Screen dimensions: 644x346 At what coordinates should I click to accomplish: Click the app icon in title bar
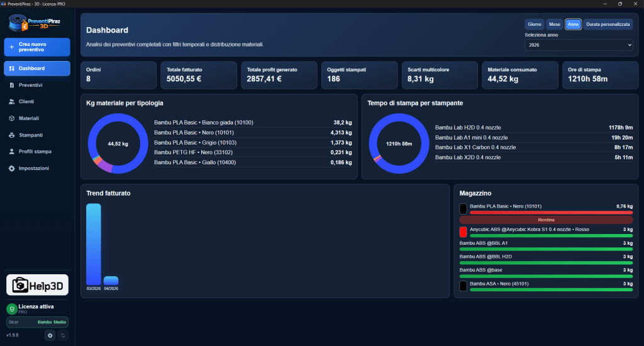click(3, 4)
